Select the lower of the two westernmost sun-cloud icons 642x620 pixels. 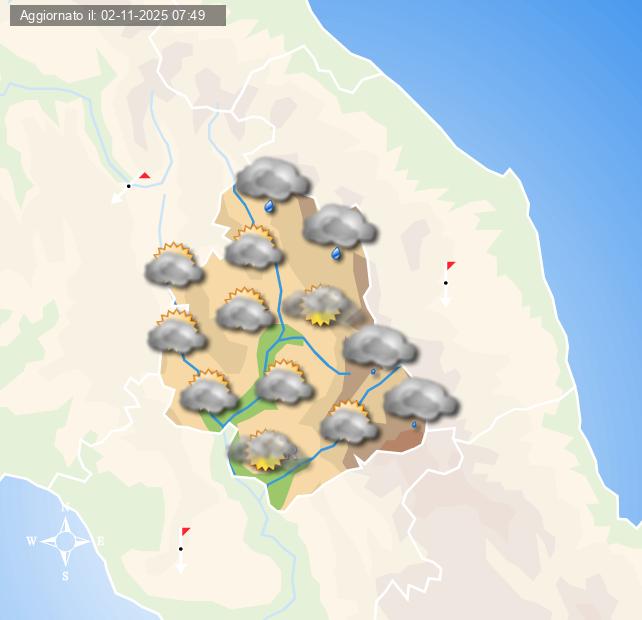177,331
